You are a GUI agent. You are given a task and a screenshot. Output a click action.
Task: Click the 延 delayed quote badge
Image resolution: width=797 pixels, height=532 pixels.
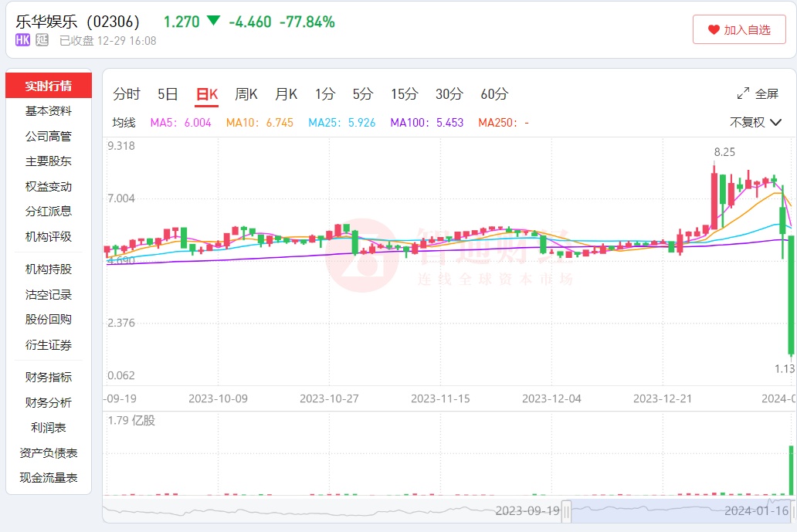click(x=42, y=40)
